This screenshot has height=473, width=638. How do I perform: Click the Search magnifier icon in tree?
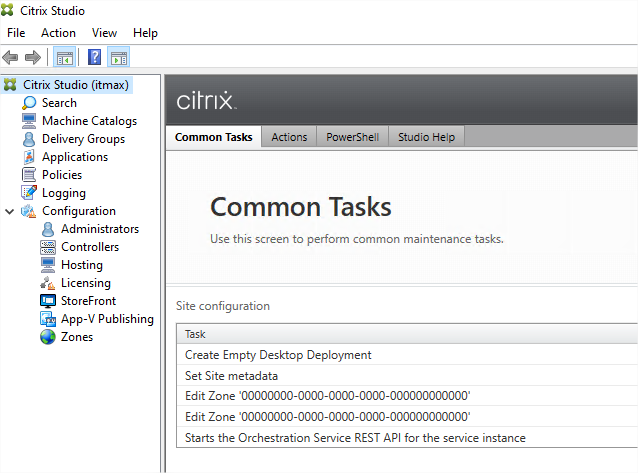(29, 103)
